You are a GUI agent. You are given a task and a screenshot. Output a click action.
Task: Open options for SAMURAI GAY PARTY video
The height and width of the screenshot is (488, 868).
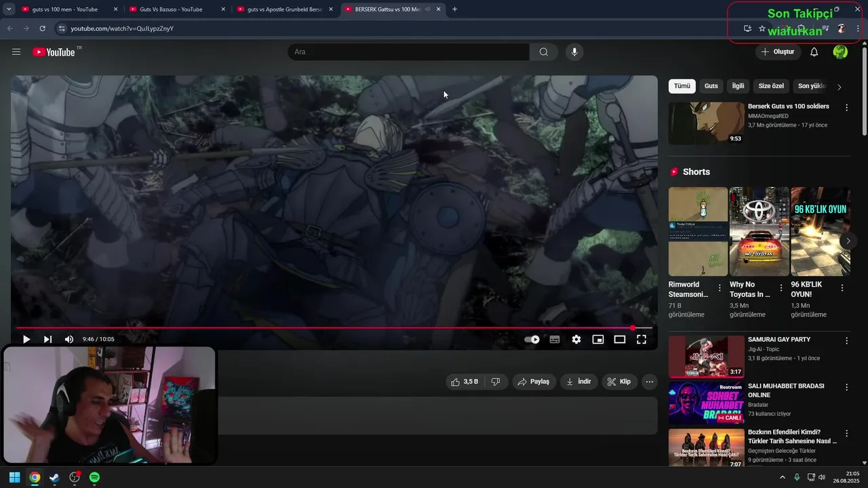846,340
